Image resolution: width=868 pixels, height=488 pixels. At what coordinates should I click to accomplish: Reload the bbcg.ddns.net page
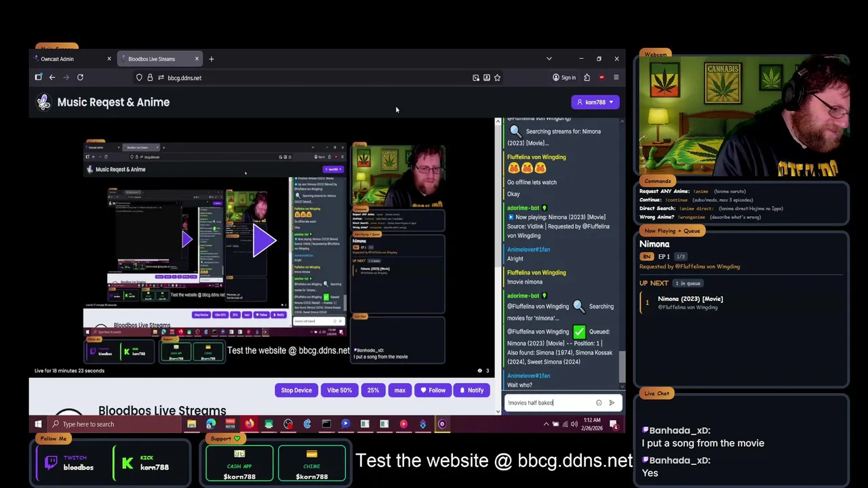click(x=80, y=77)
